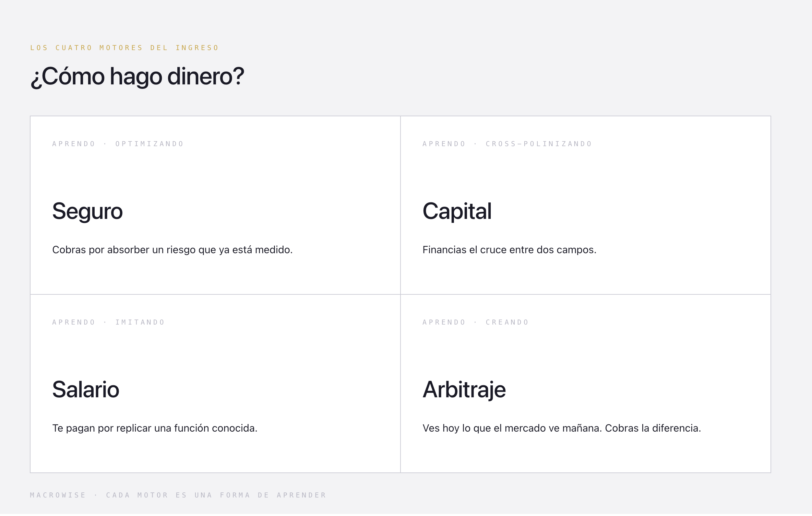Open the Capital card title
Image resolution: width=812 pixels, height=516 pixels.
tap(457, 211)
